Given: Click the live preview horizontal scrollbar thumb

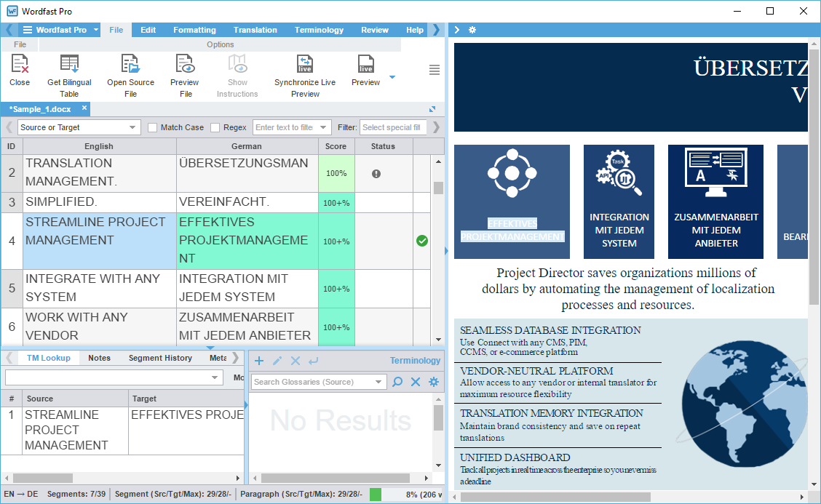Looking at the screenshot, I should coord(555,497).
